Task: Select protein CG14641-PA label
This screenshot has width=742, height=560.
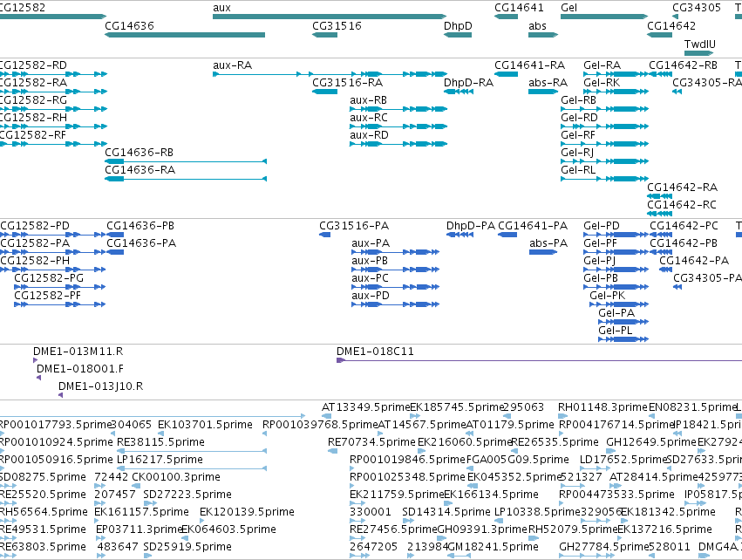Action: pos(533,226)
